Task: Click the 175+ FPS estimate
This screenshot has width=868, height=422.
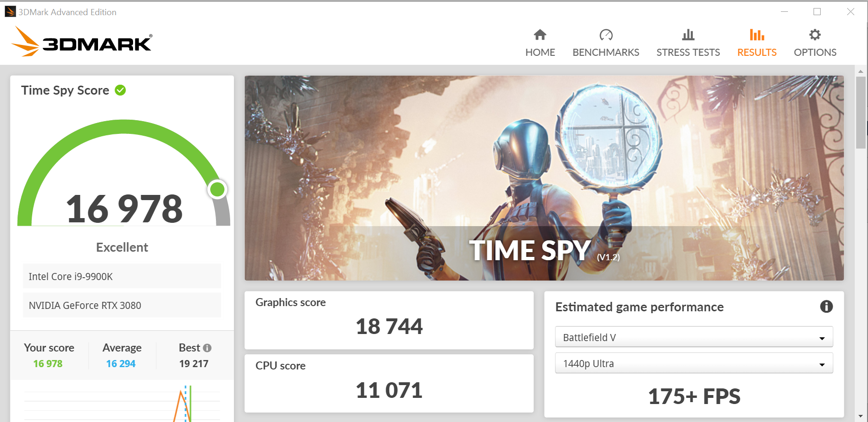Action: 694,396
